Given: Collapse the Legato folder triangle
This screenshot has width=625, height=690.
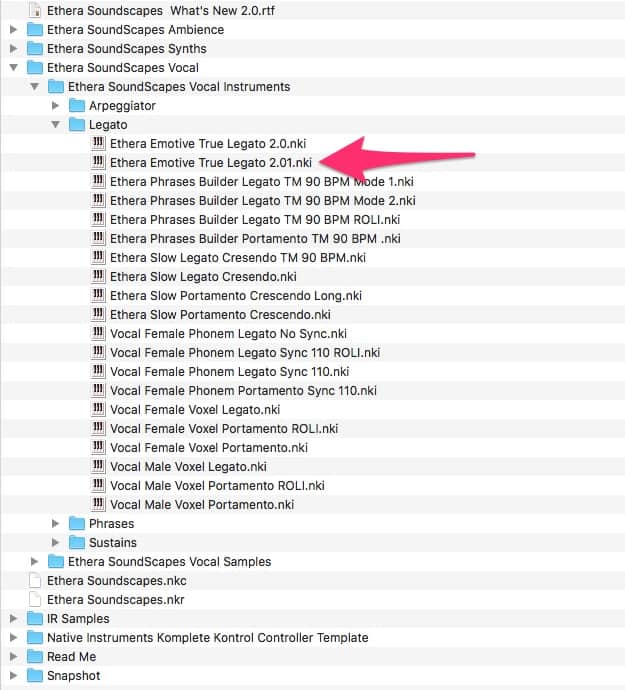Looking at the screenshot, I should [55, 125].
